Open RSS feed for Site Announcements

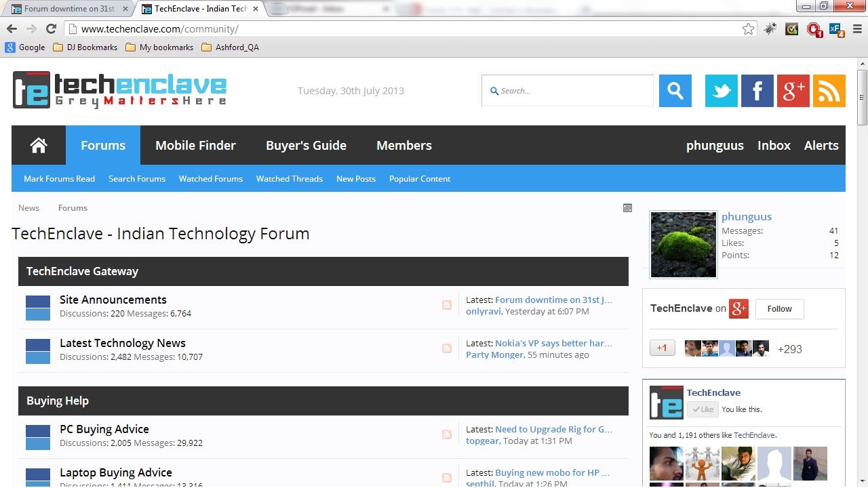click(x=446, y=305)
